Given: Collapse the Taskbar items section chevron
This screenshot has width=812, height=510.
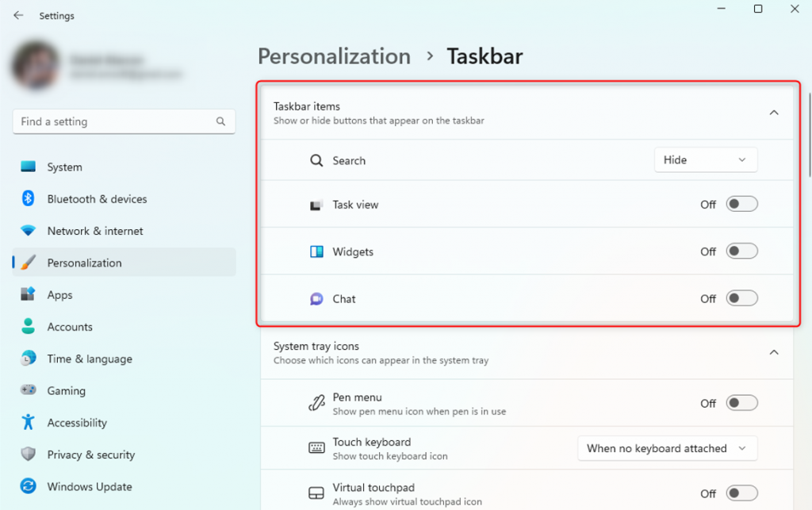Looking at the screenshot, I should pyautogui.click(x=774, y=113).
